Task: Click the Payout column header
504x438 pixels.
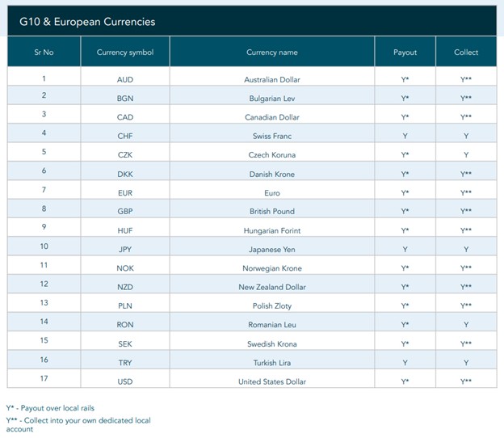Action: coord(405,52)
